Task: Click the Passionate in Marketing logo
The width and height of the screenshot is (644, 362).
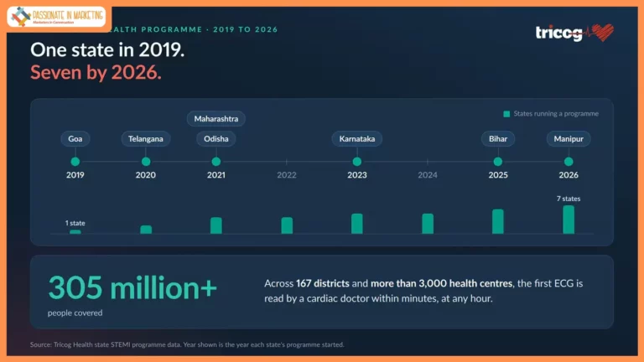Action: (56, 17)
